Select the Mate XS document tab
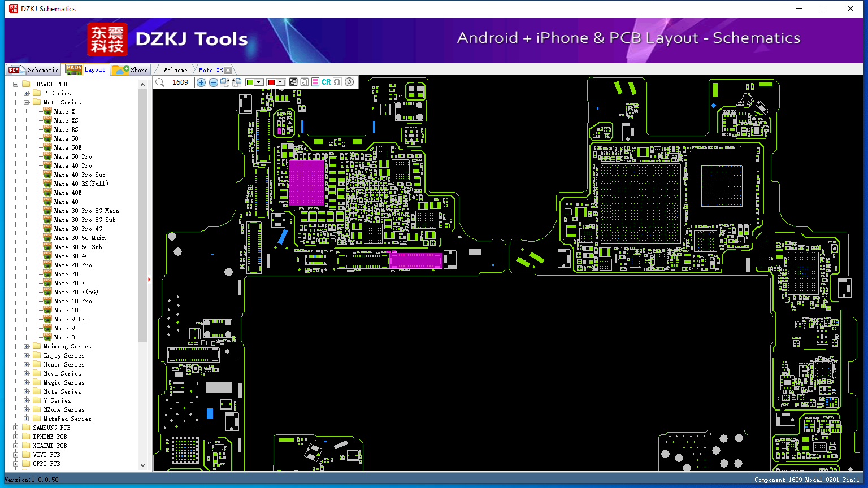The height and width of the screenshot is (488, 868). pyautogui.click(x=211, y=70)
